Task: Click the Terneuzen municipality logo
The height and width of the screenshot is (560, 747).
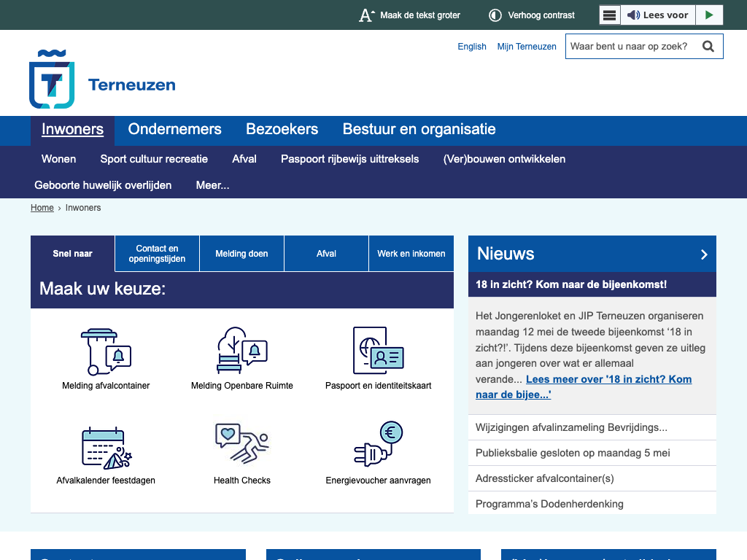Action: [x=102, y=79]
